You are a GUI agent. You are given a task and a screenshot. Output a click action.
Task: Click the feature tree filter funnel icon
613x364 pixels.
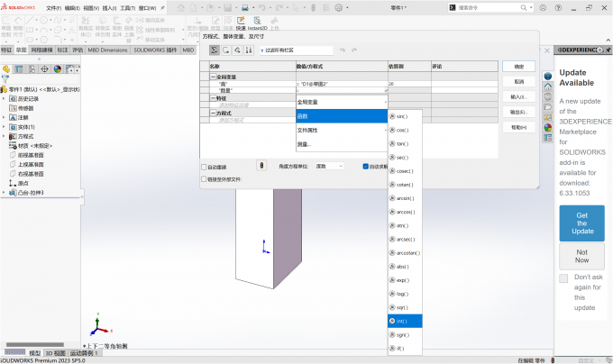click(x=5, y=79)
